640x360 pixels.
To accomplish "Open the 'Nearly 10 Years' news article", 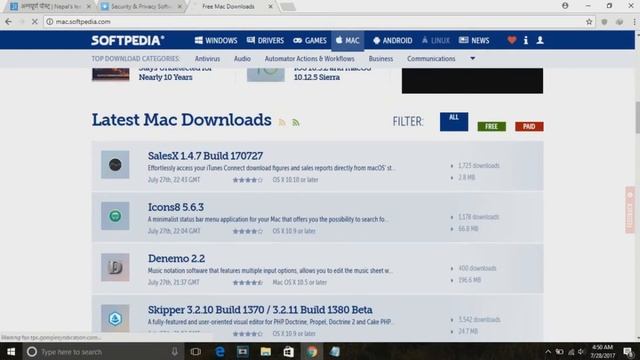I will (165, 77).
